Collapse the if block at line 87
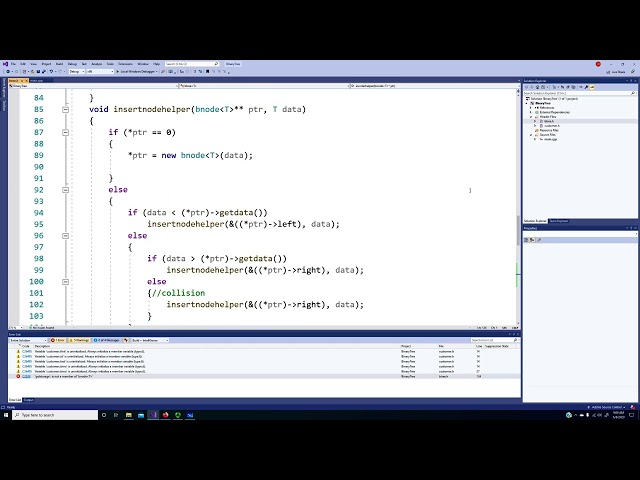The image size is (640, 480). coord(65,132)
